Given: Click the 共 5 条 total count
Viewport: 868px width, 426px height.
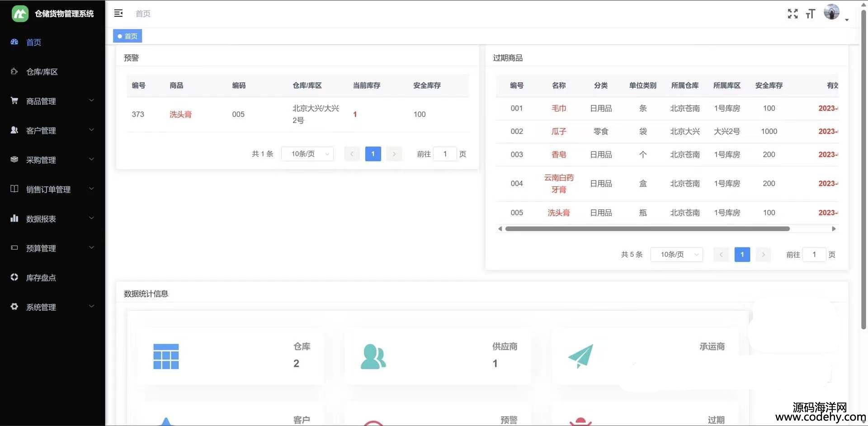Looking at the screenshot, I should 632,255.
